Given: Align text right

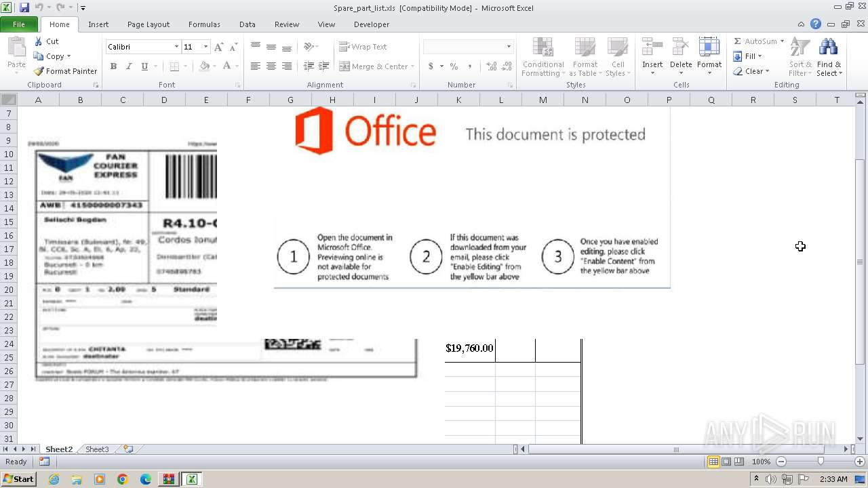Looking at the screenshot, I should tap(287, 66).
